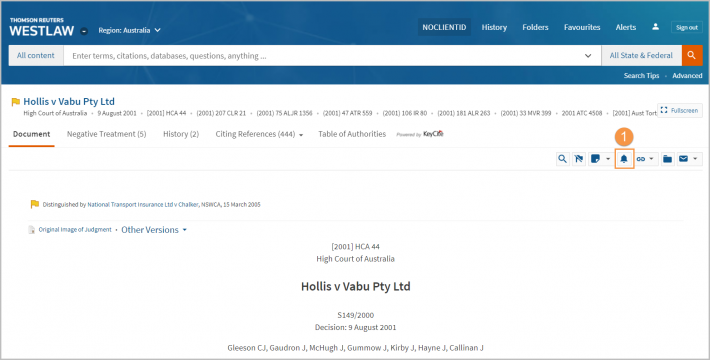This screenshot has height=360, width=710.
Task: Click the email delivery envelope icon
Action: click(684, 159)
